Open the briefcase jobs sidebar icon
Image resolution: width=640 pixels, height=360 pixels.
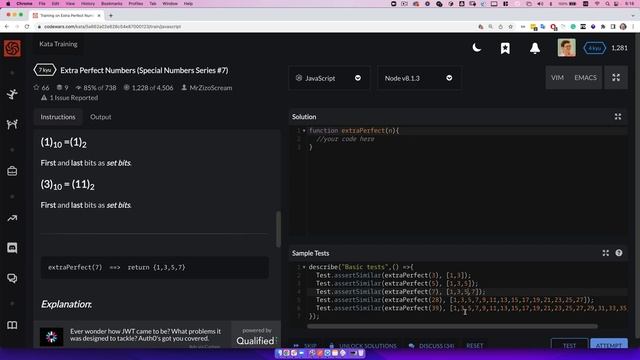tap(12, 171)
